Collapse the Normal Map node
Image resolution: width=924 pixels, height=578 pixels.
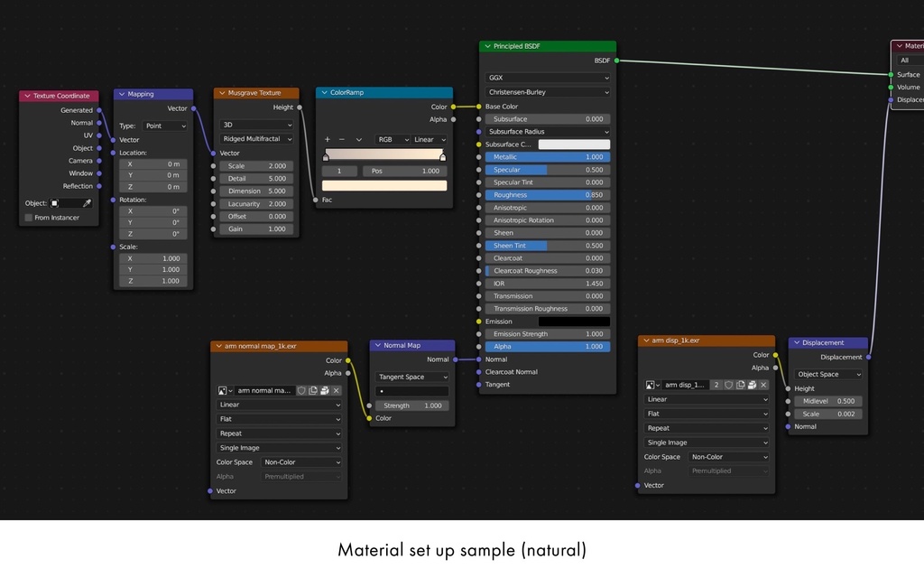point(378,345)
